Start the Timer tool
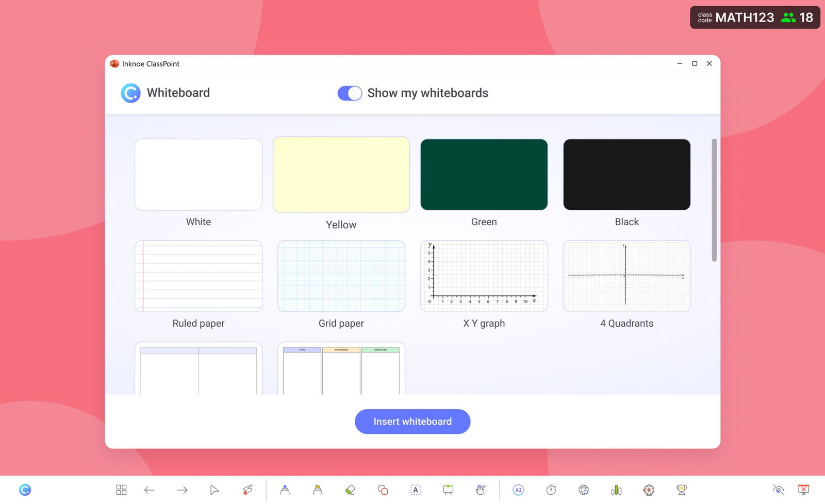Viewport: 825px width, 504px height. pos(551,490)
